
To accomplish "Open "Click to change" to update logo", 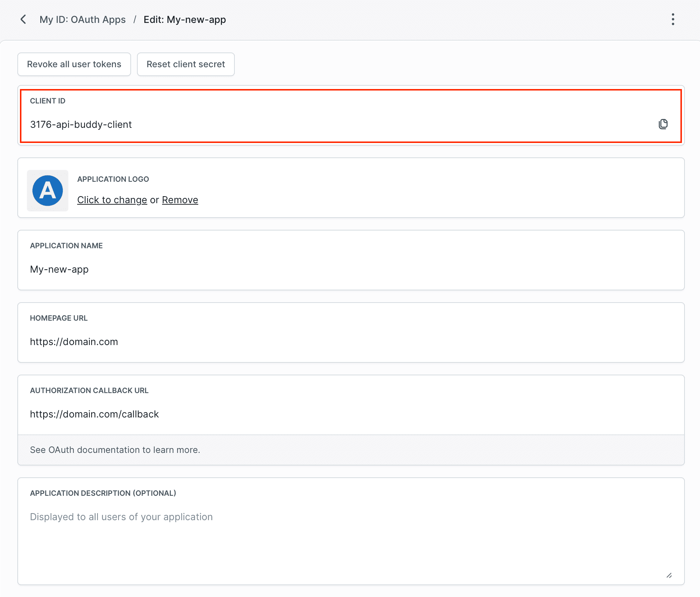I will pos(112,199).
